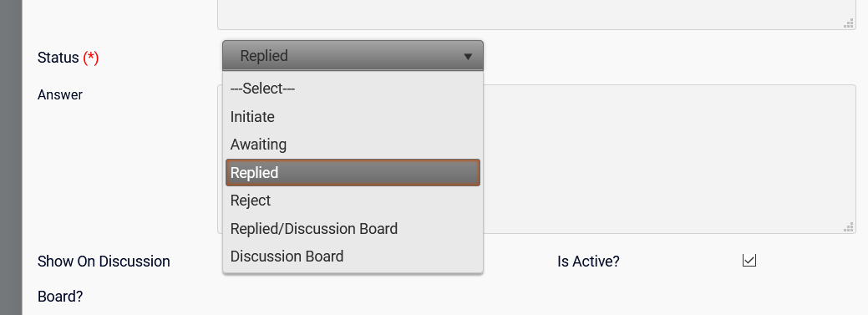Toggle the Is Active? checkbox
This screenshot has height=315, width=868.
click(x=749, y=260)
